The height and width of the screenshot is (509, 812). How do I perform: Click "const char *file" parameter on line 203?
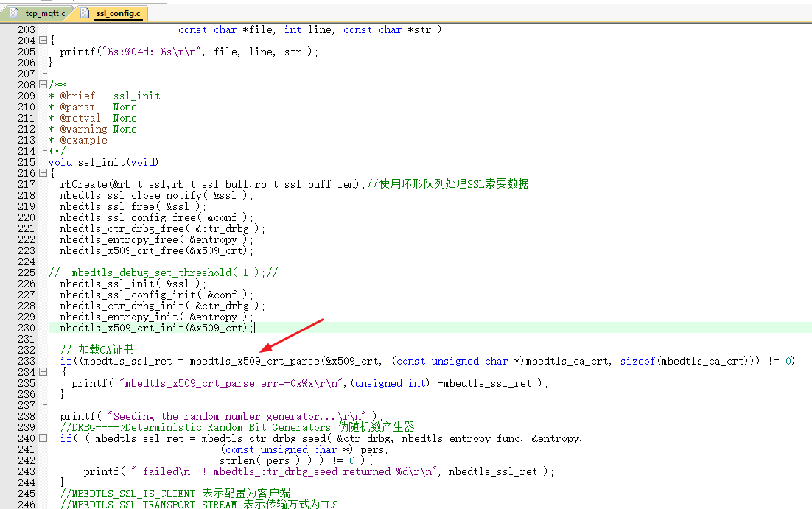pyautogui.click(x=227, y=29)
